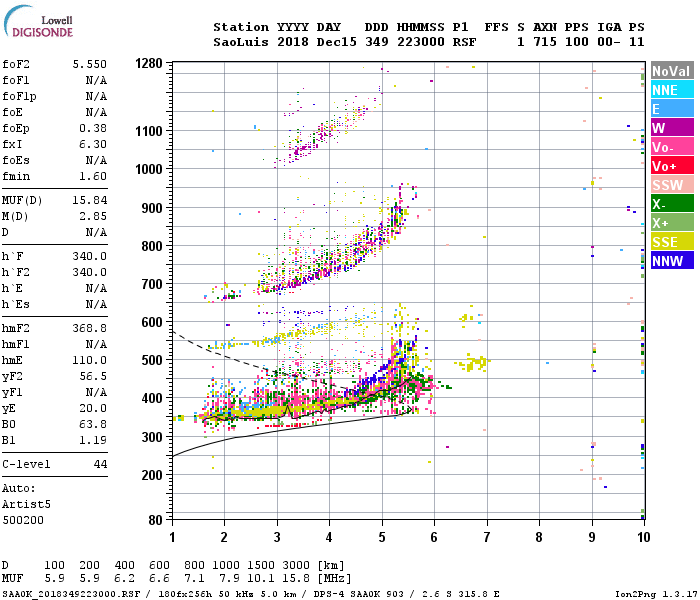Select the NNW blue legend swatch

672,261
